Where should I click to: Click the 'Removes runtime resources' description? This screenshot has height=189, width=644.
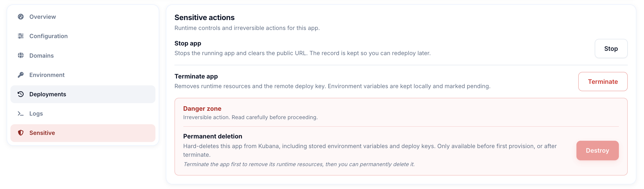(332, 86)
